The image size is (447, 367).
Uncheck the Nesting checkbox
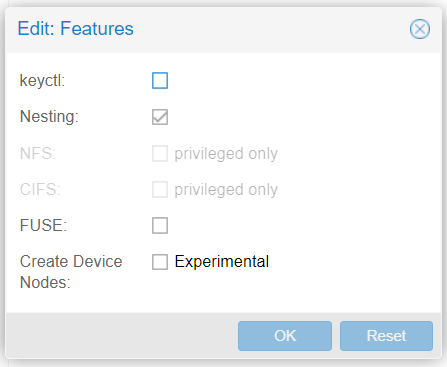tap(160, 117)
